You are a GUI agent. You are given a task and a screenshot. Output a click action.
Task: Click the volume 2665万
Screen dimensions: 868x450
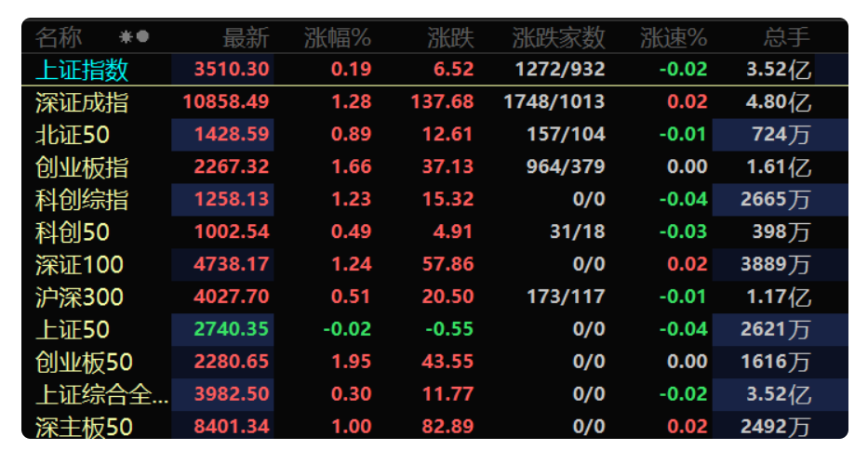click(x=776, y=199)
